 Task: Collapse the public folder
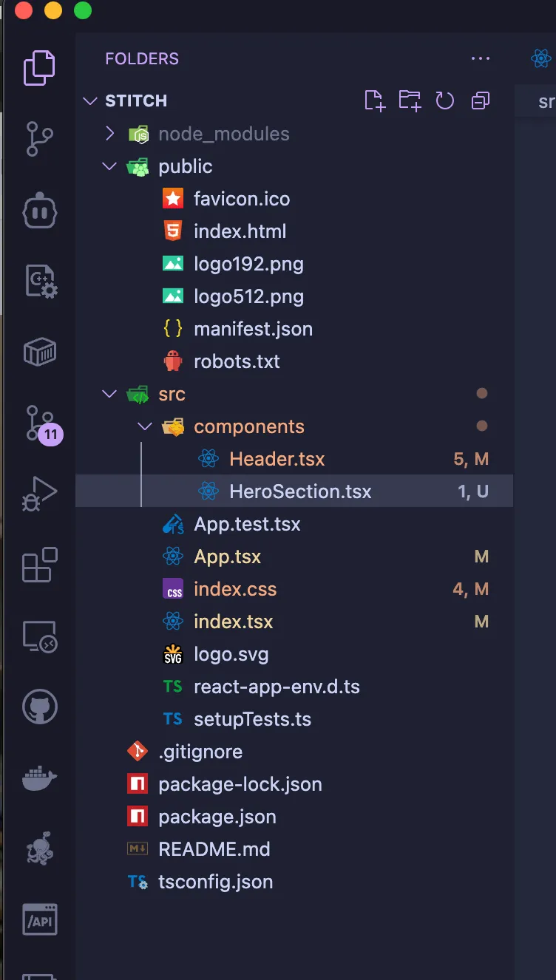[110, 166]
